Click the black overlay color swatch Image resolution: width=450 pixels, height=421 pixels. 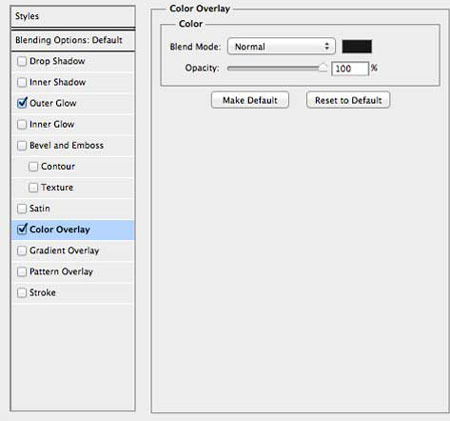[x=357, y=46]
